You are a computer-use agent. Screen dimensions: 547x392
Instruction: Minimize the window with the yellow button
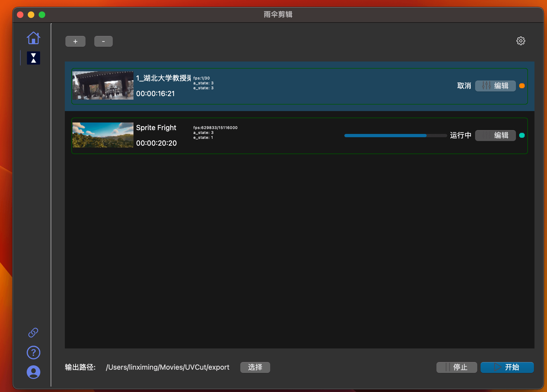click(x=31, y=15)
